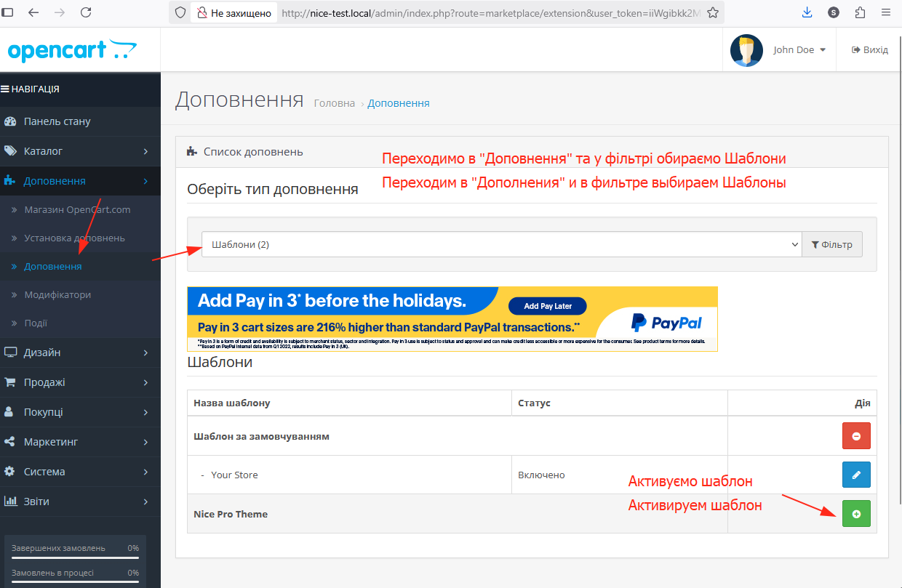Click the Головна breadcrumb link
Viewport: 902px width, 588px height.
tap(335, 103)
